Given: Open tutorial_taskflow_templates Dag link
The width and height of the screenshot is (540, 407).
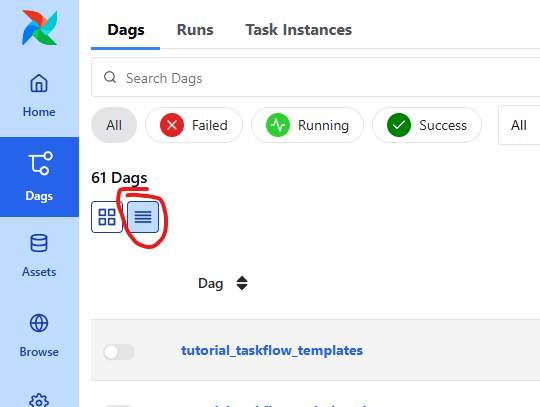Looking at the screenshot, I should click(272, 351).
